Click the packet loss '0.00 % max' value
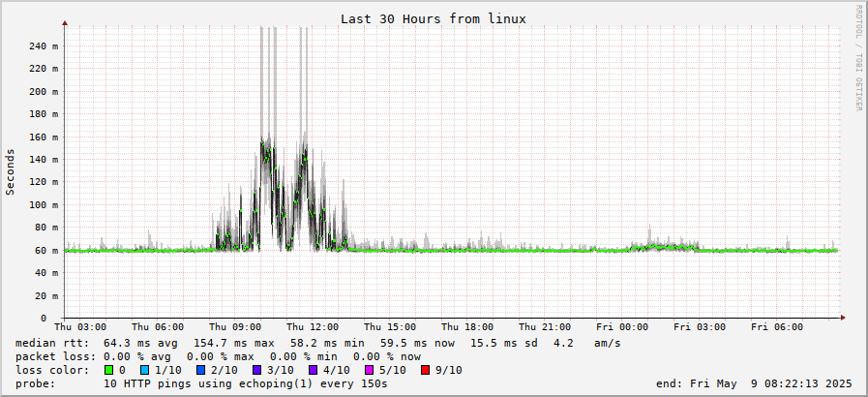The image size is (868, 397). coord(221,356)
